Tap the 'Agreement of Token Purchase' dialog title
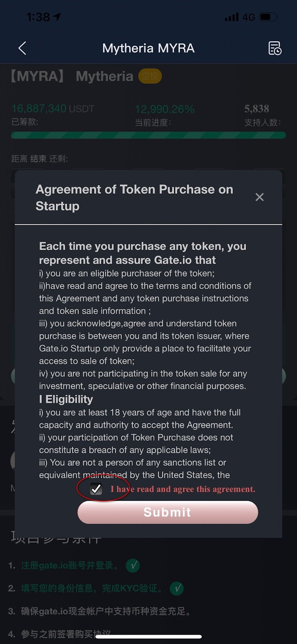Image resolution: width=297 pixels, height=644 pixels. coord(134,198)
